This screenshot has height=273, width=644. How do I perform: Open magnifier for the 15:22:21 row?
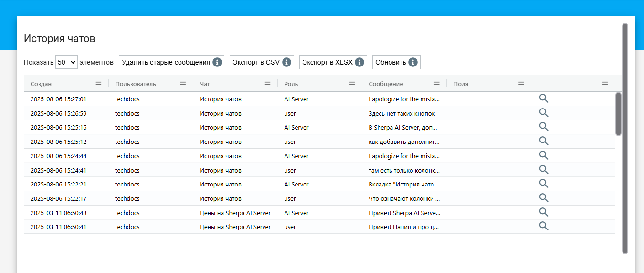(x=543, y=184)
